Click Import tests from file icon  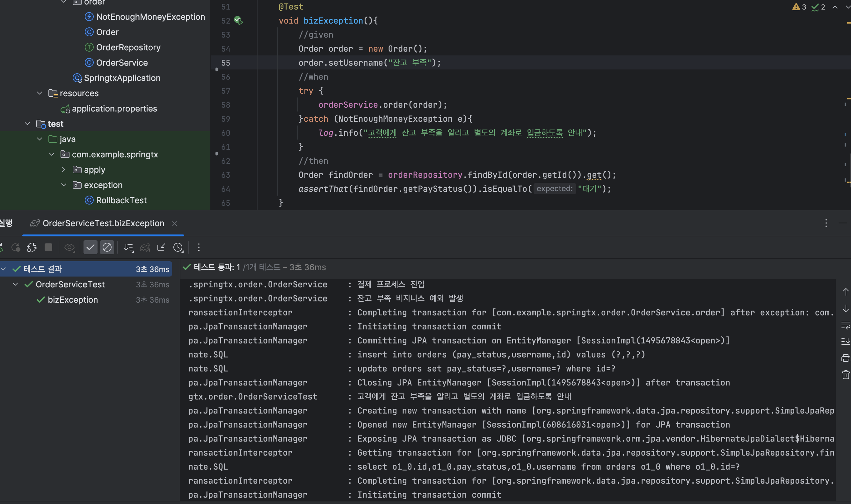coord(161,247)
